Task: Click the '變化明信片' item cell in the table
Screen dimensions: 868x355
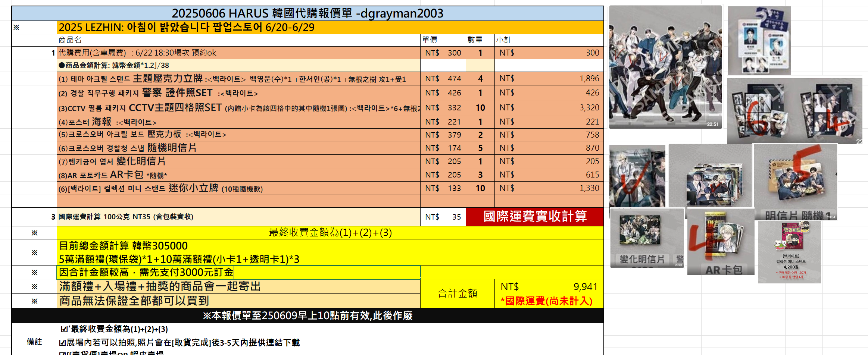Action: coord(238,161)
